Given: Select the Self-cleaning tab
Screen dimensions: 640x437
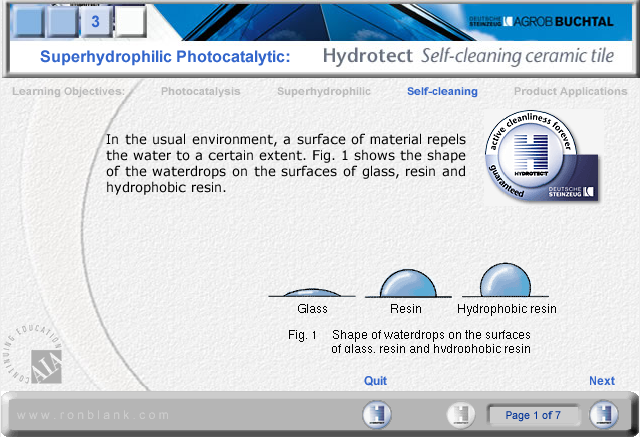Looking at the screenshot, I should click(442, 91).
